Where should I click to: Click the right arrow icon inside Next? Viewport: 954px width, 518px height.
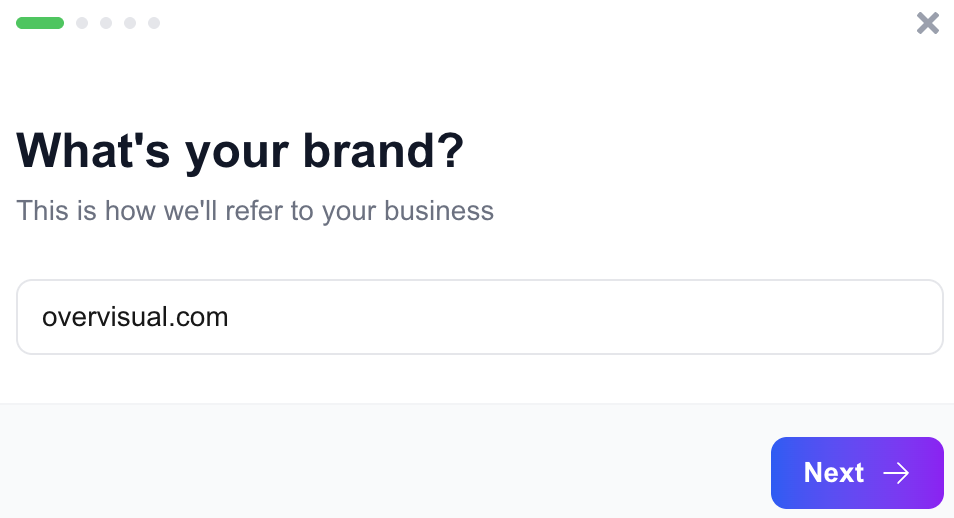[896, 473]
